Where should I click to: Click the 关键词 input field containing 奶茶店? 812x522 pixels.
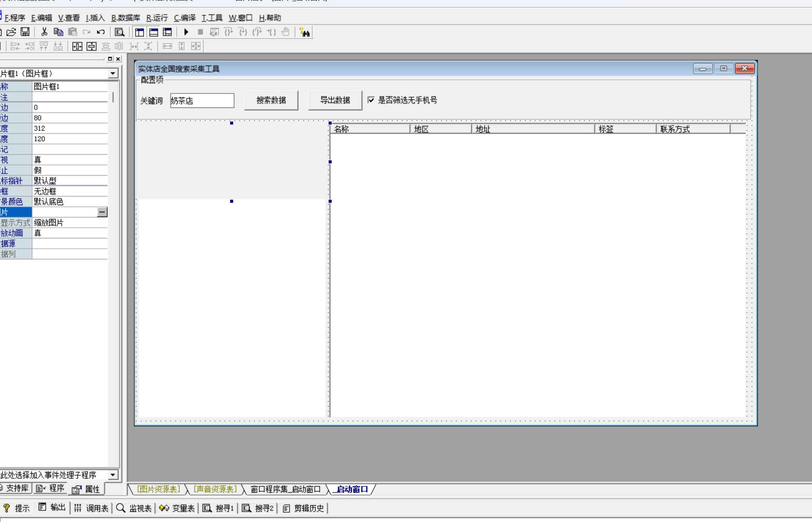(202, 101)
